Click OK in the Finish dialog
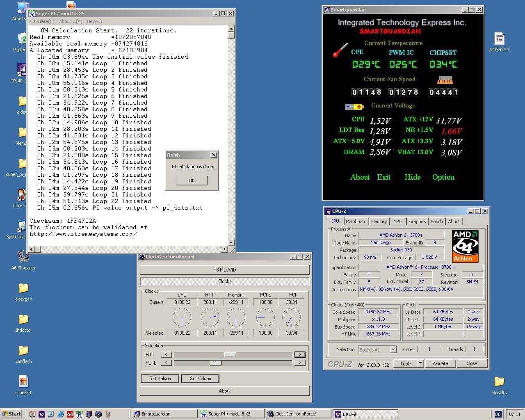The width and height of the screenshot is (525, 420). (192, 180)
